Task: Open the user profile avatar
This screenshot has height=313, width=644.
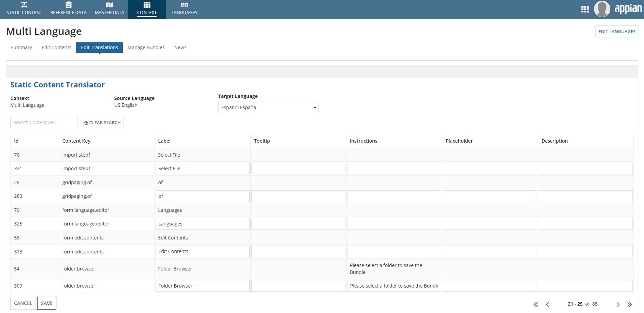Action: pos(602,9)
